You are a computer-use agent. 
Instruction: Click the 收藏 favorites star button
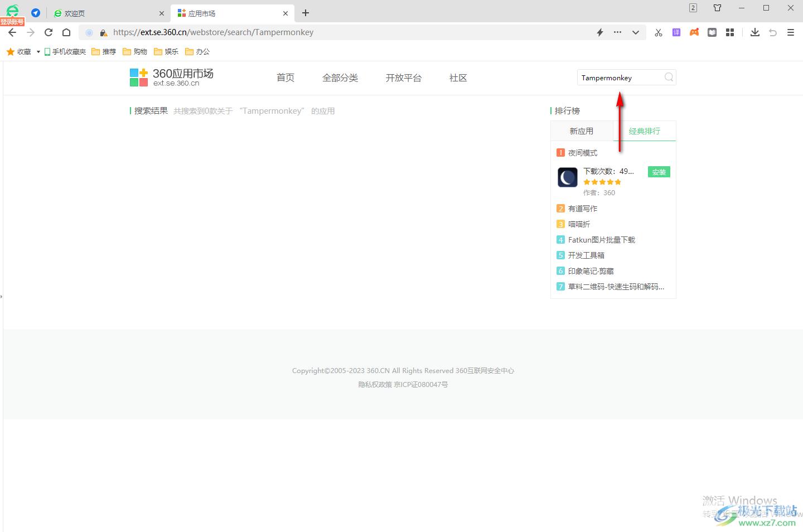(x=18, y=52)
